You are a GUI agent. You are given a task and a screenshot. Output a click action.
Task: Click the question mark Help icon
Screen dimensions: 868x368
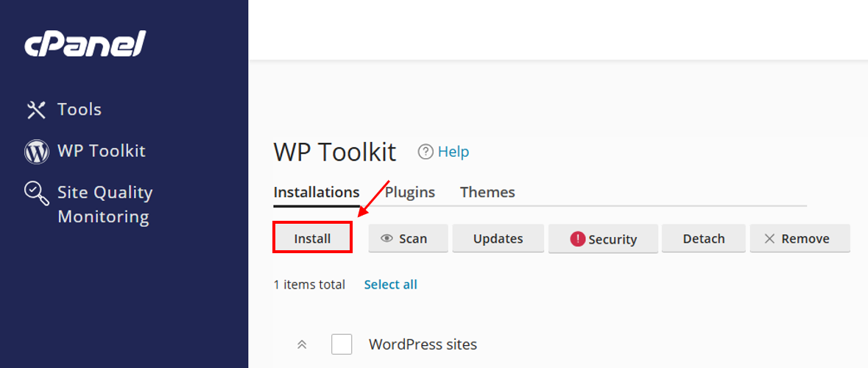(x=426, y=152)
